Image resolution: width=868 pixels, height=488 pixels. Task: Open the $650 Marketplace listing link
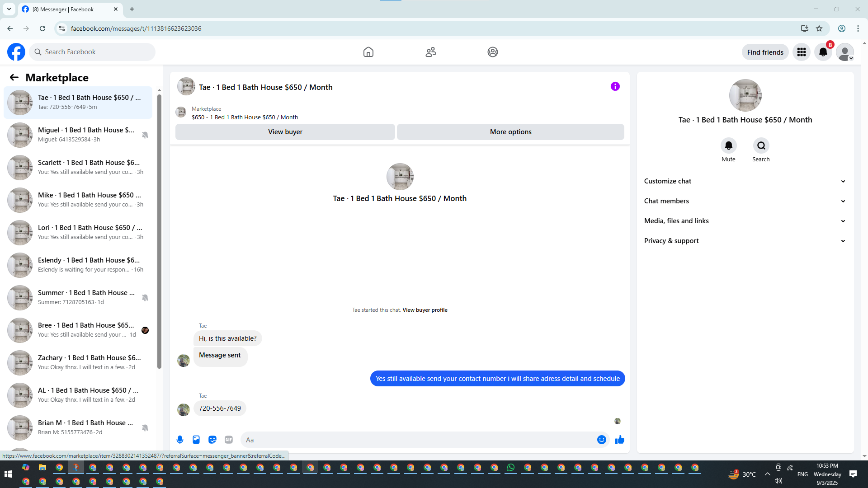tap(245, 117)
